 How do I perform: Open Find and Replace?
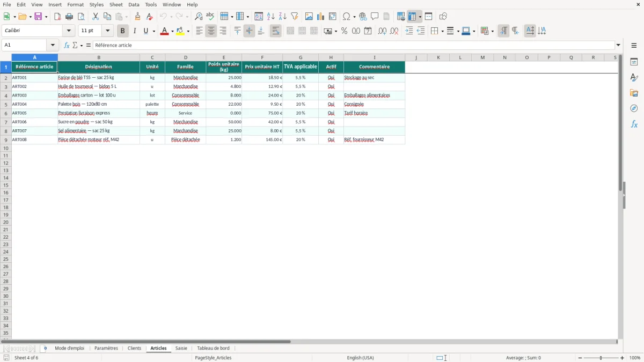pyautogui.click(x=199, y=17)
